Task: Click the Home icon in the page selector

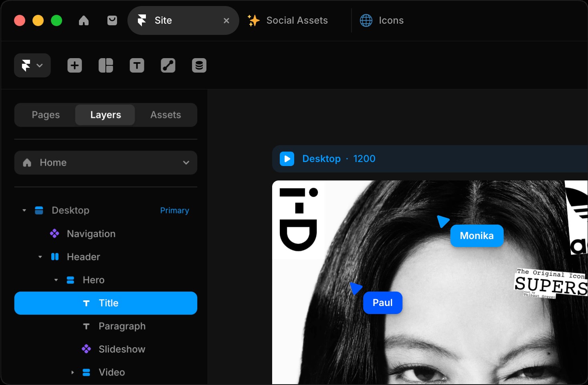Action: point(27,162)
